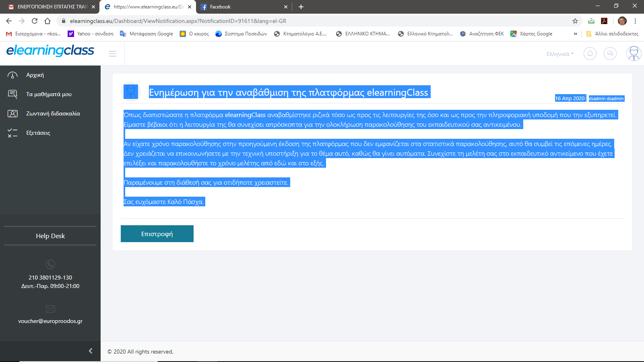Click the courses icon beside Τα μαθήματά μου
Screen dimensions: 644x362
pos(12,95)
